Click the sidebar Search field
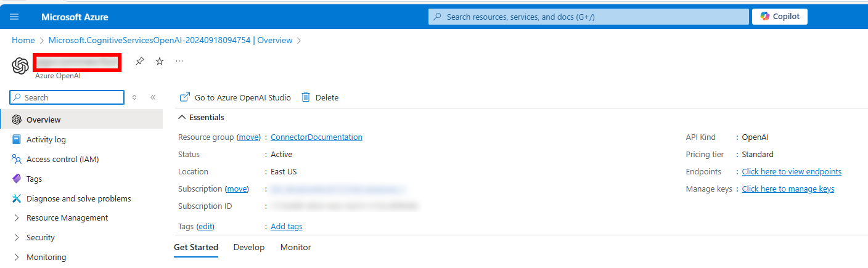This screenshot has height=268, width=868. point(67,97)
